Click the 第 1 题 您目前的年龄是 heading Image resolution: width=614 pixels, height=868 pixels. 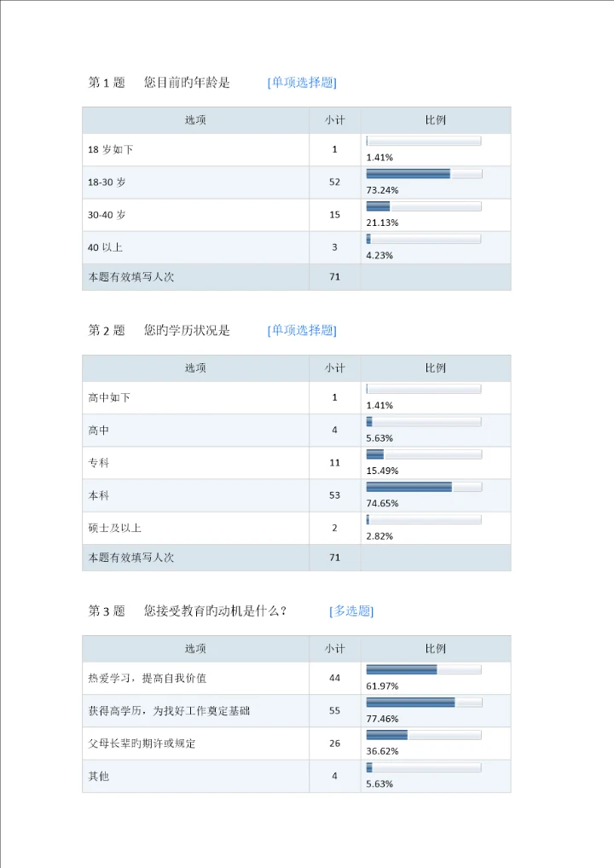(x=159, y=83)
